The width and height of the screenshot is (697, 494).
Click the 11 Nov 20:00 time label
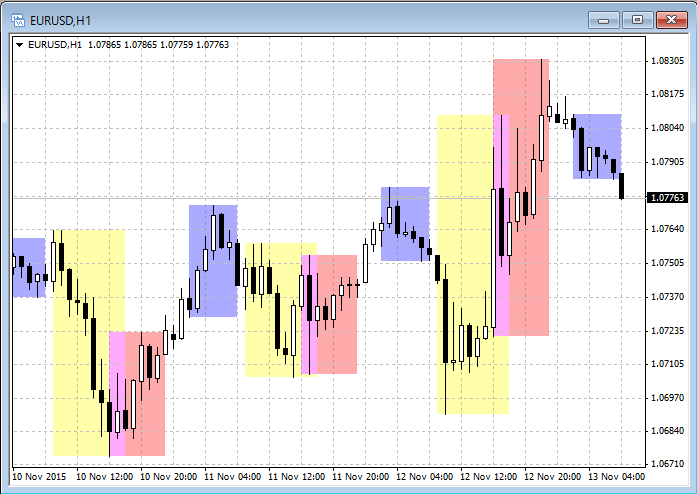coord(361,477)
